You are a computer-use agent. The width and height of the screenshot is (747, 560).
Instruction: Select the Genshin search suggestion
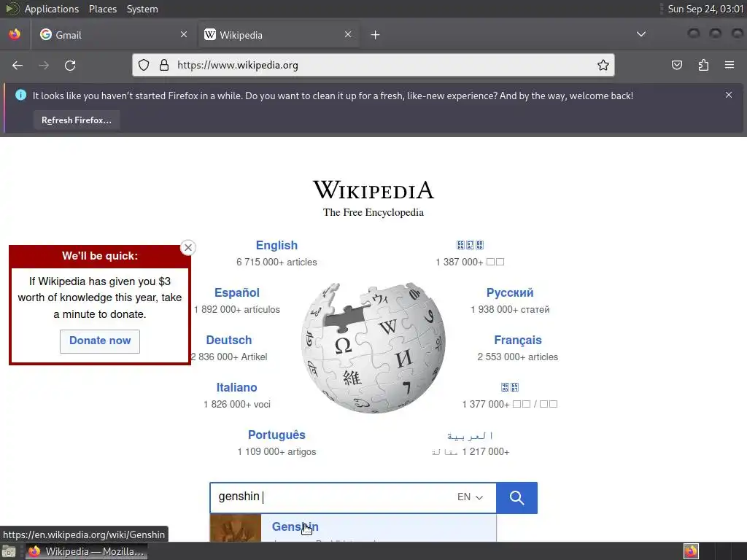tap(353, 528)
